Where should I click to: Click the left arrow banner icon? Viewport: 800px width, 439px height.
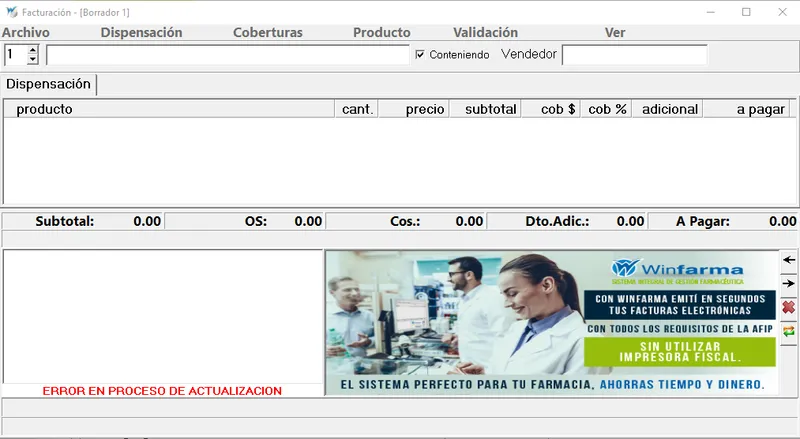click(789, 260)
